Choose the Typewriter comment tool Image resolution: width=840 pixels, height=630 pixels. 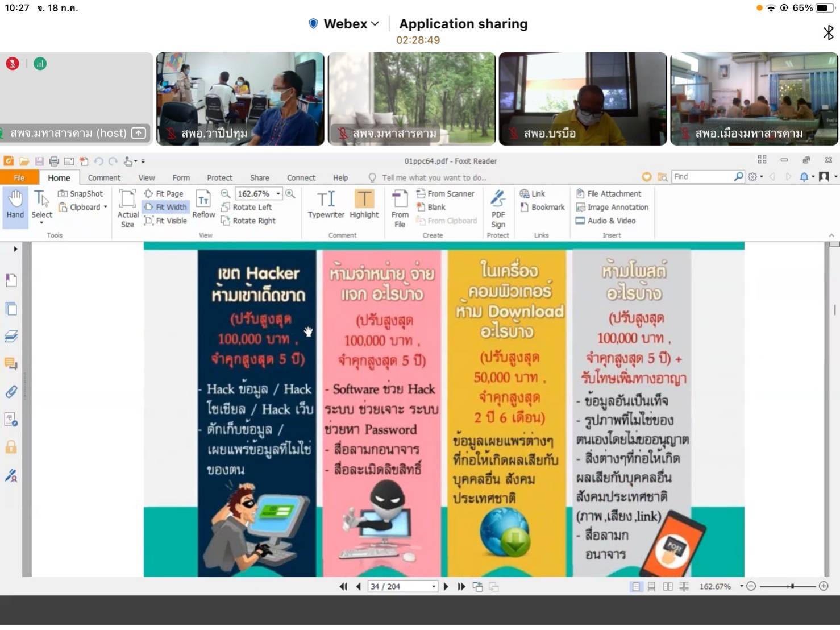pos(326,204)
